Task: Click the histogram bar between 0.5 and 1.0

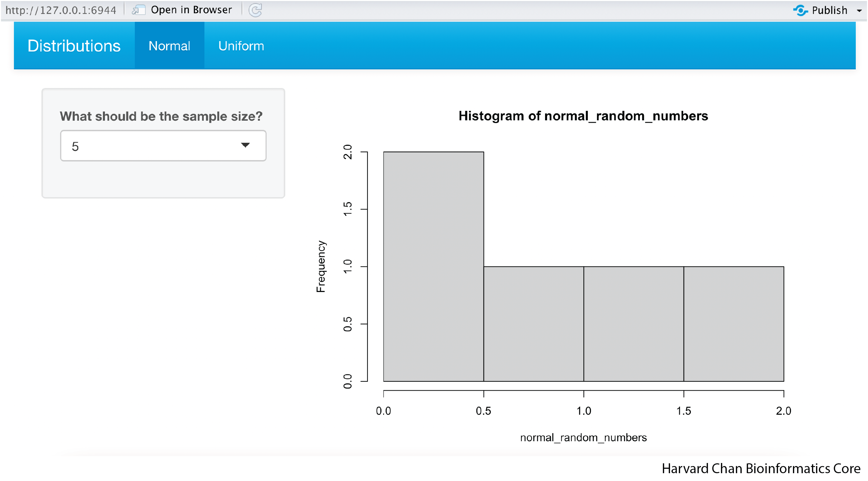Action: (534, 324)
